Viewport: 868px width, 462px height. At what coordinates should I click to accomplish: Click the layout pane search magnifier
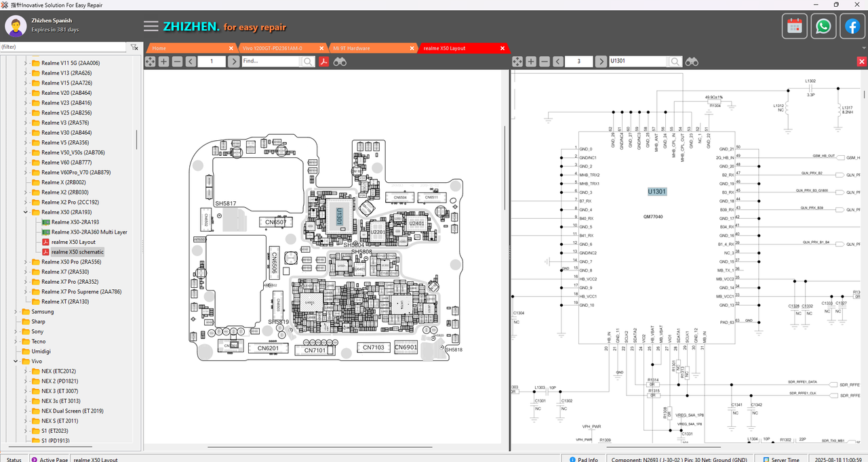pos(308,62)
